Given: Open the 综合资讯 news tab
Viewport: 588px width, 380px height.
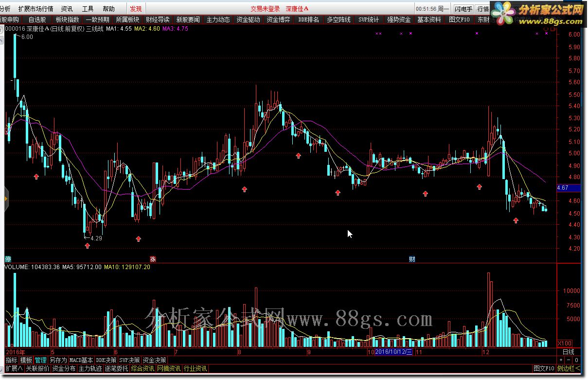Looking at the screenshot, I should click(143, 369).
